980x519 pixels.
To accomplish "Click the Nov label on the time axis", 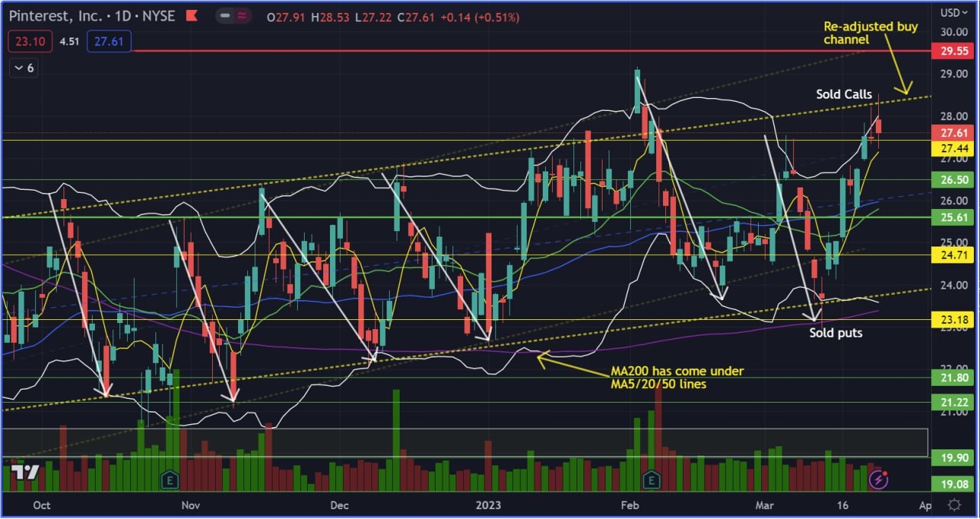I will click(x=191, y=505).
